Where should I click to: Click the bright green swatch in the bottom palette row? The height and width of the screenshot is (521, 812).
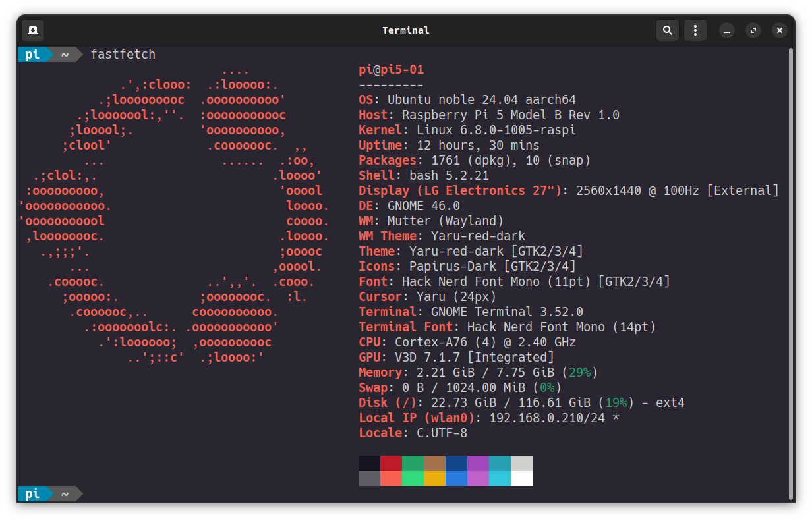point(413,479)
